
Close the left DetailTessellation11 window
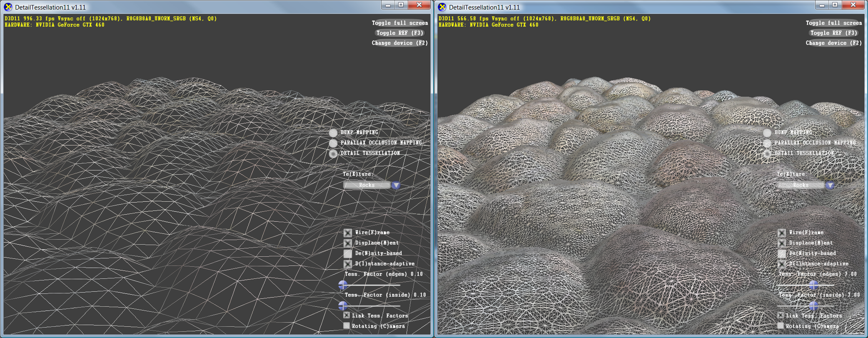419,5
